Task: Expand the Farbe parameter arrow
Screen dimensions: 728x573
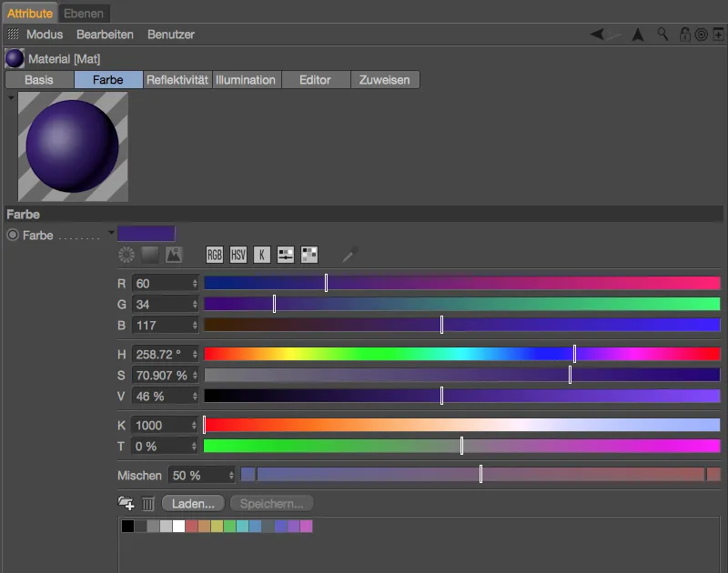Action: [x=111, y=232]
